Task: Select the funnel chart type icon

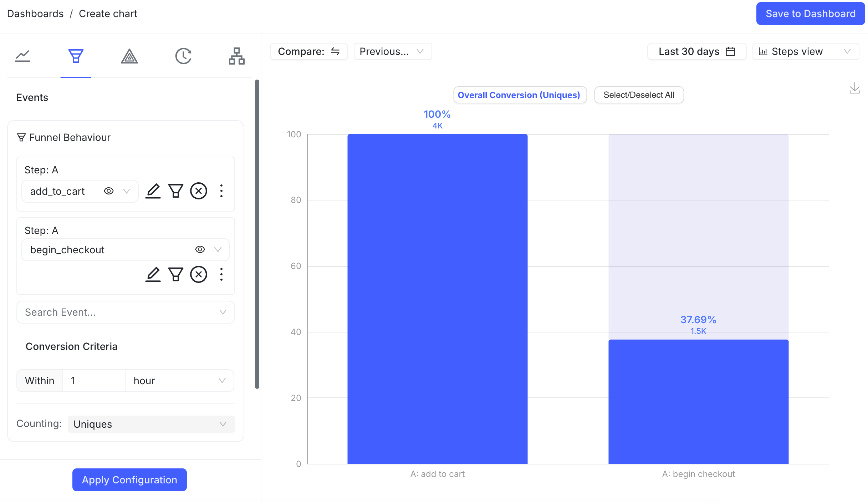Action: click(x=76, y=56)
